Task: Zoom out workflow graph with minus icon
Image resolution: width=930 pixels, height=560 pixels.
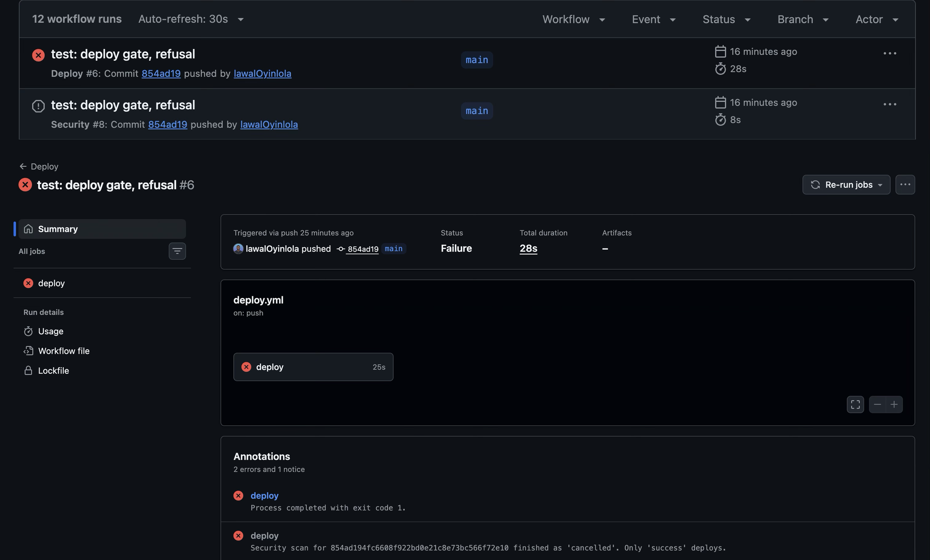Action: [x=877, y=405]
